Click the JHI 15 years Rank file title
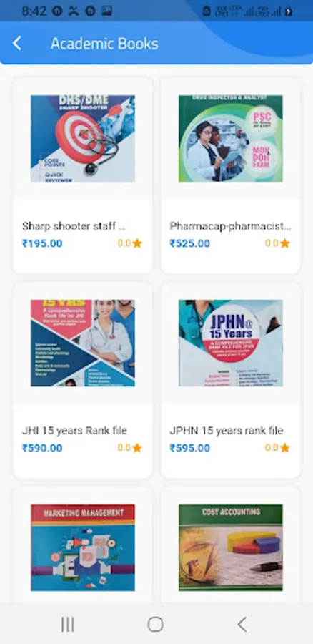This screenshot has height=644, width=313. tap(74, 431)
